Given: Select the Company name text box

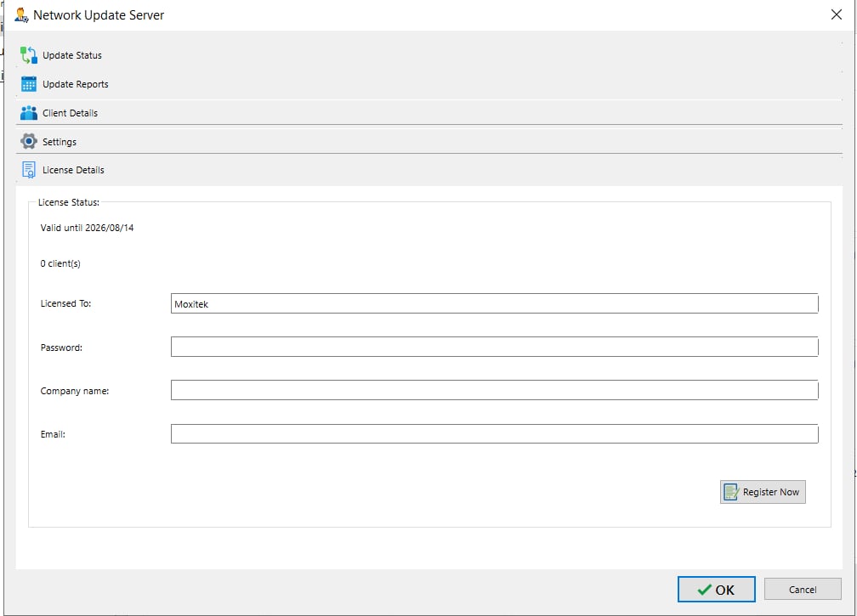Looking at the screenshot, I should point(494,390).
